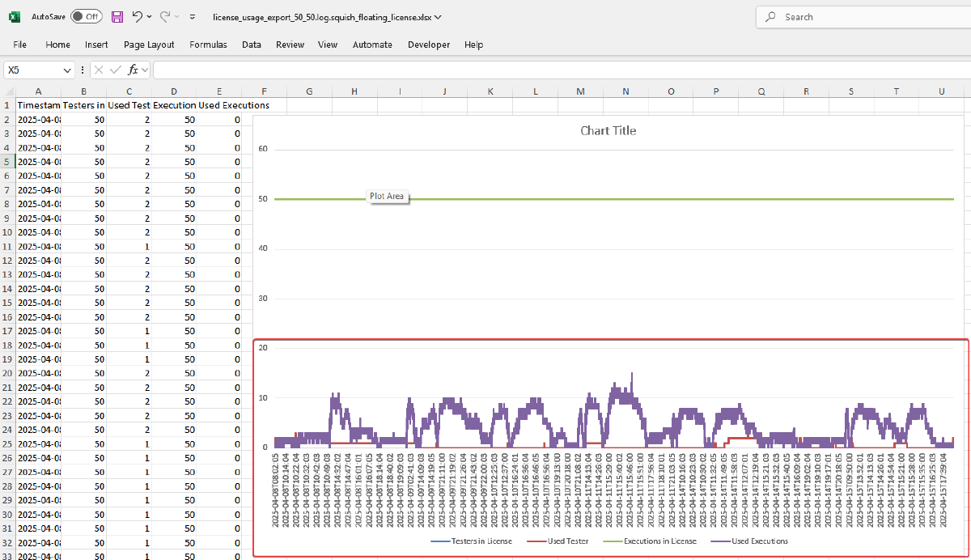Click the Undo arrow icon
The height and width of the screenshot is (560, 971).
[138, 17]
